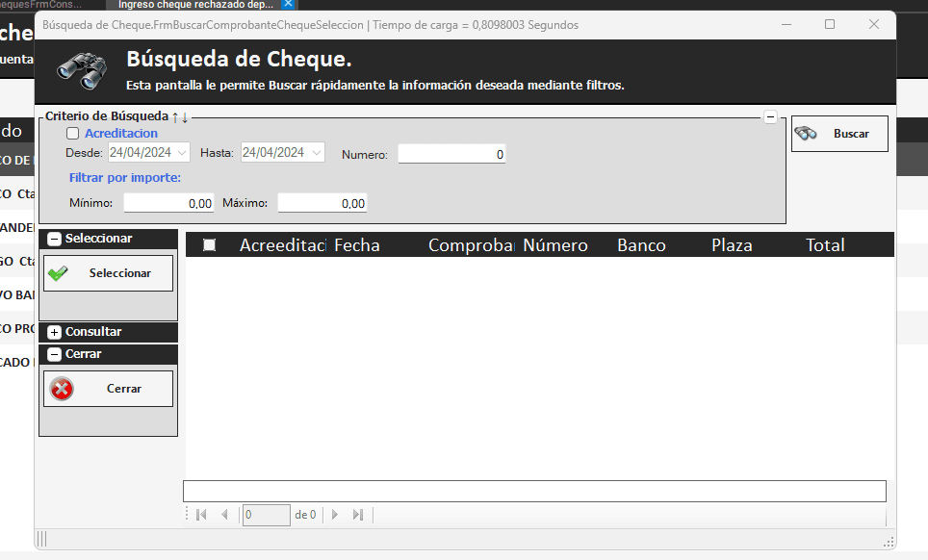
Task: Collapse the Seleccionar section
Action: pos(55,239)
